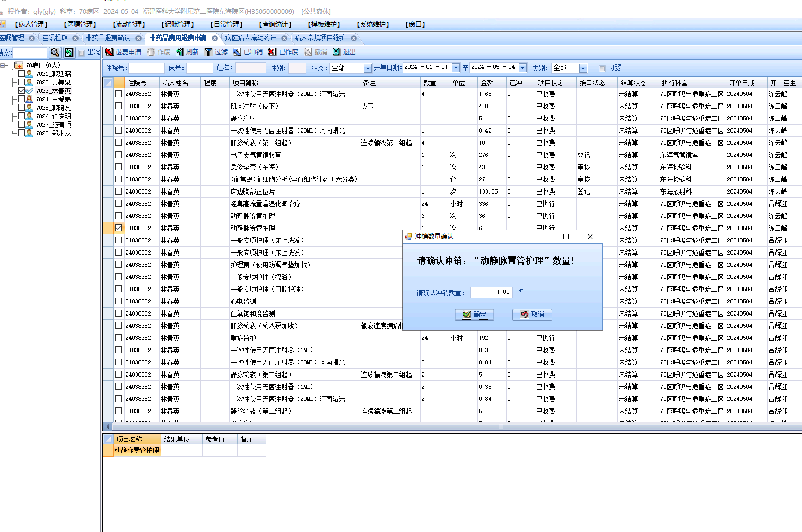Click the app icon left of 病人管理 menu
Image resolution: width=802 pixels, height=532 pixels.
coord(3,24)
